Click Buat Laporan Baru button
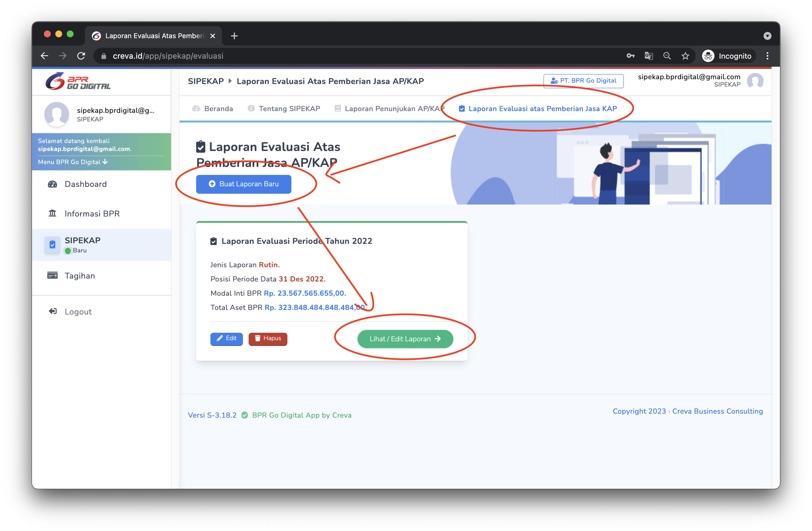812x531 pixels. click(x=243, y=184)
